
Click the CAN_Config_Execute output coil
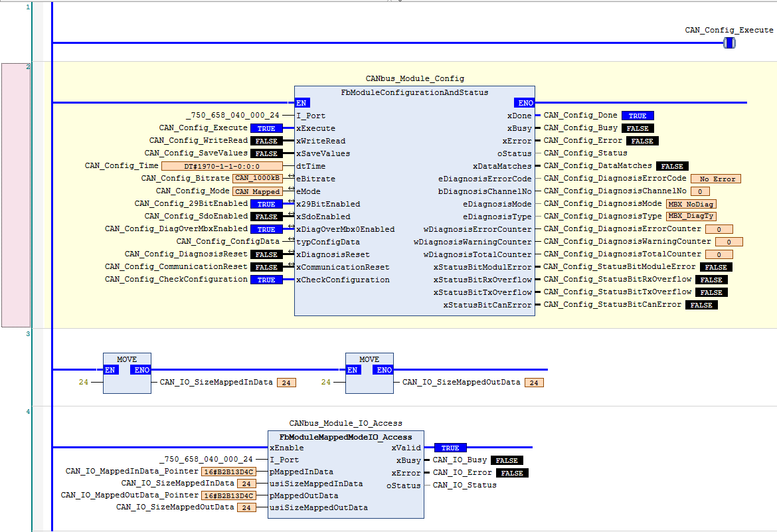tap(729, 43)
